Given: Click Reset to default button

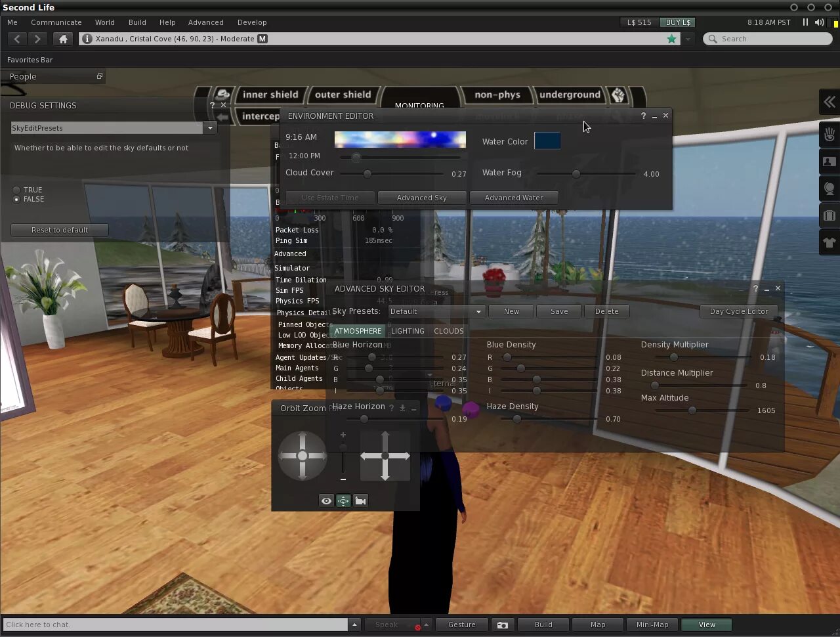Looking at the screenshot, I should (60, 230).
